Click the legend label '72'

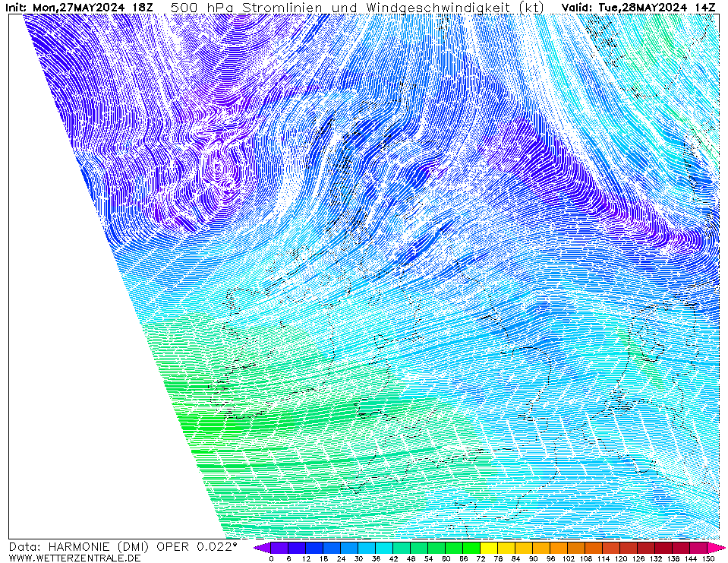click(x=481, y=558)
